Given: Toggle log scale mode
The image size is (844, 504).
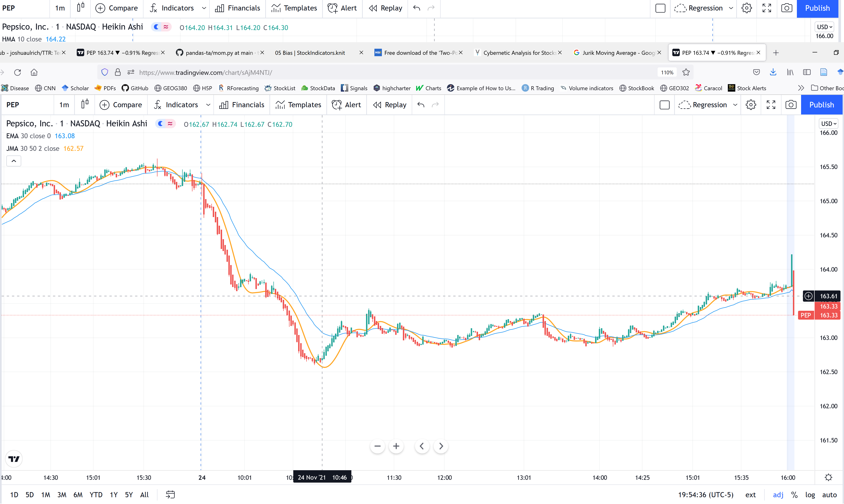Looking at the screenshot, I should (x=810, y=494).
